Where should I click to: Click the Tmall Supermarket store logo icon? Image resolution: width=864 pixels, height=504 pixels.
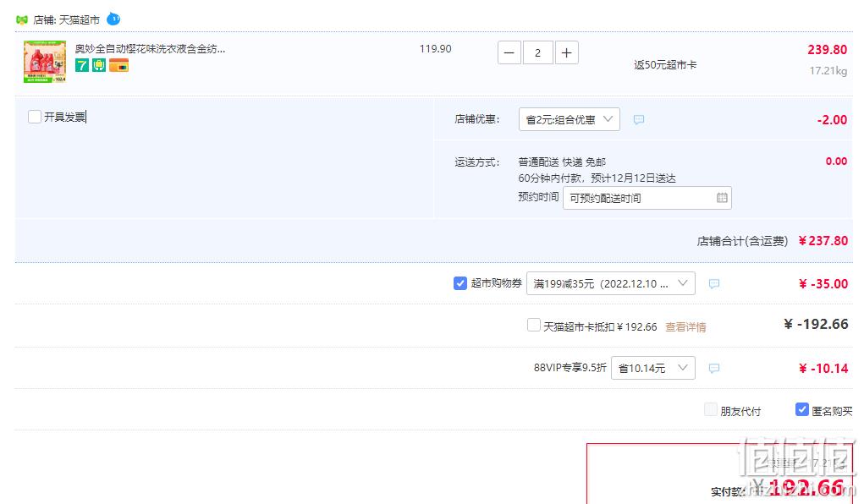click(21, 19)
